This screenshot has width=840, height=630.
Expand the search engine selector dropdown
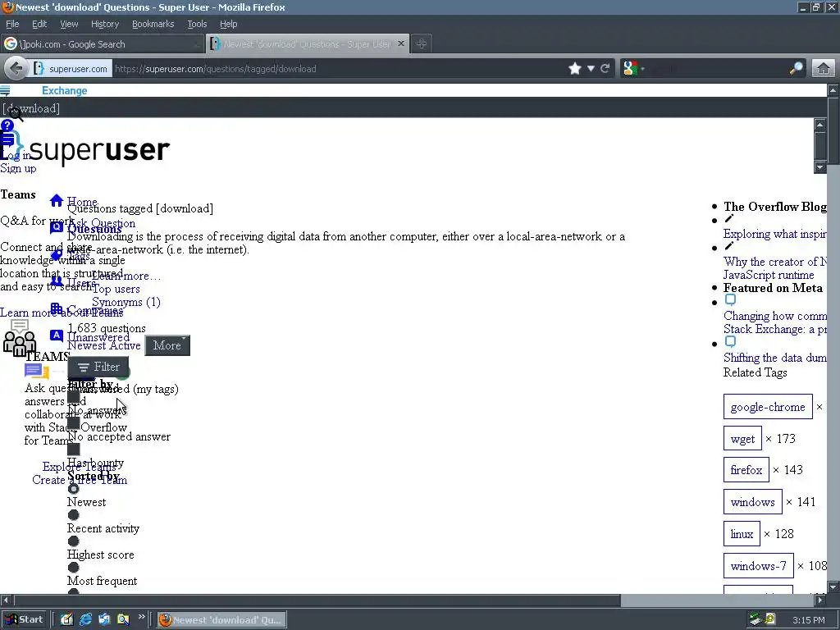(x=642, y=69)
